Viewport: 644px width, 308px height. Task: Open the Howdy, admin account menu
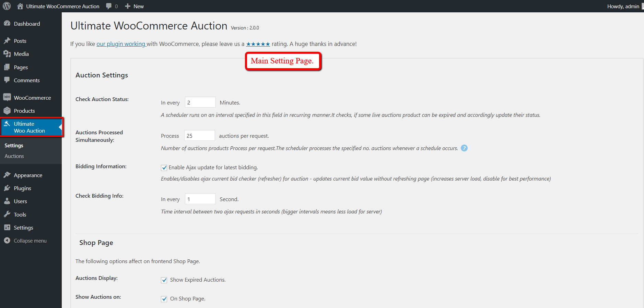623,6
